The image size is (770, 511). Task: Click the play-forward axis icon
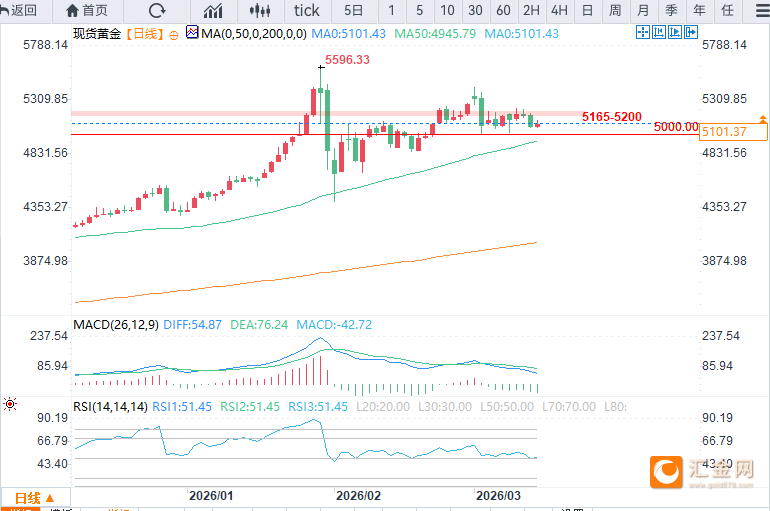point(675,32)
